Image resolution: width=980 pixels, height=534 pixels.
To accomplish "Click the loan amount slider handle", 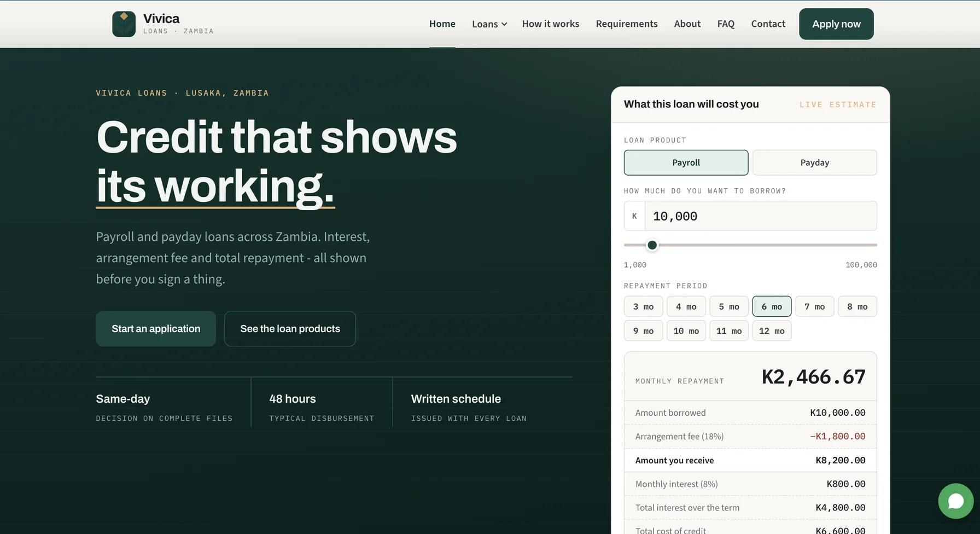I will 652,245.
